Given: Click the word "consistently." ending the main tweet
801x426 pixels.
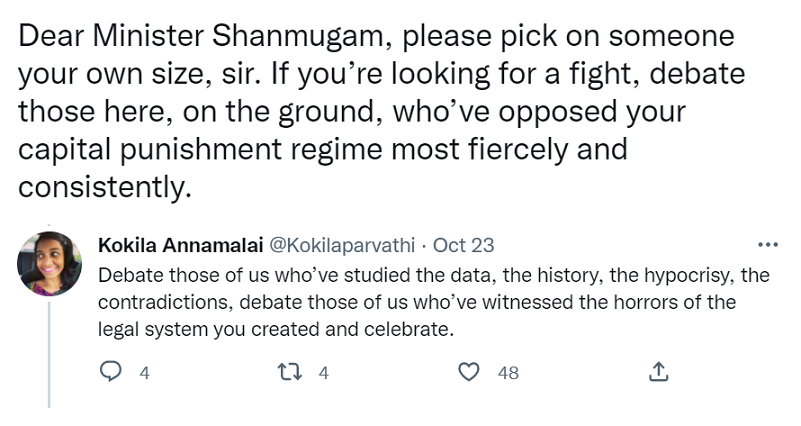Looking at the screenshot, I should pyautogui.click(x=103, y=187).
